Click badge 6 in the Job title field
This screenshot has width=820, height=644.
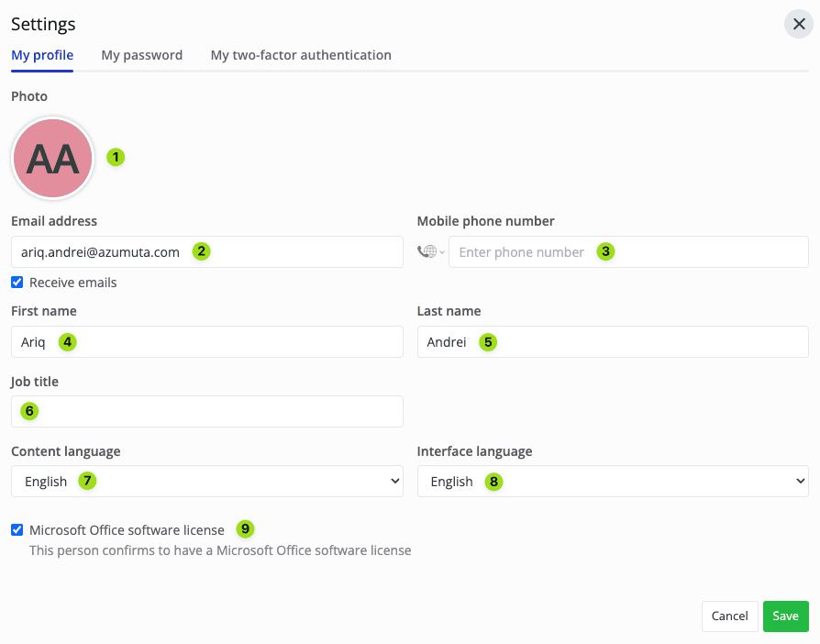click(x=28, y=411)
